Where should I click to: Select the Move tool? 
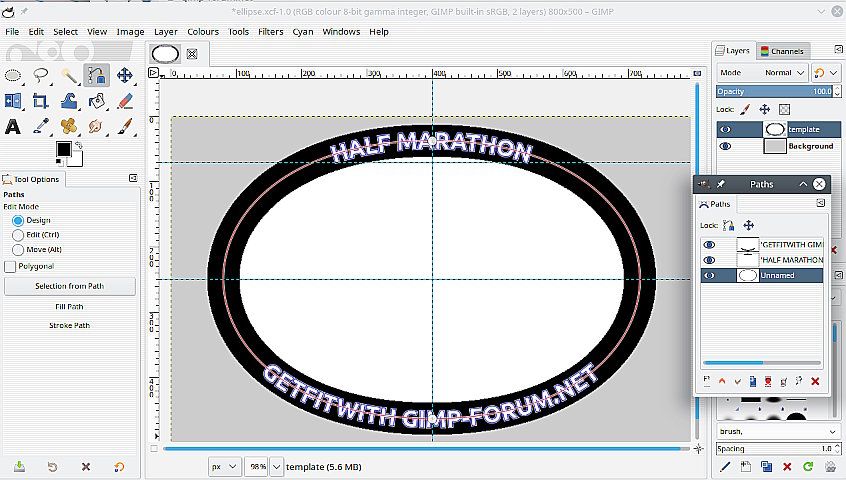coord(125,76)
